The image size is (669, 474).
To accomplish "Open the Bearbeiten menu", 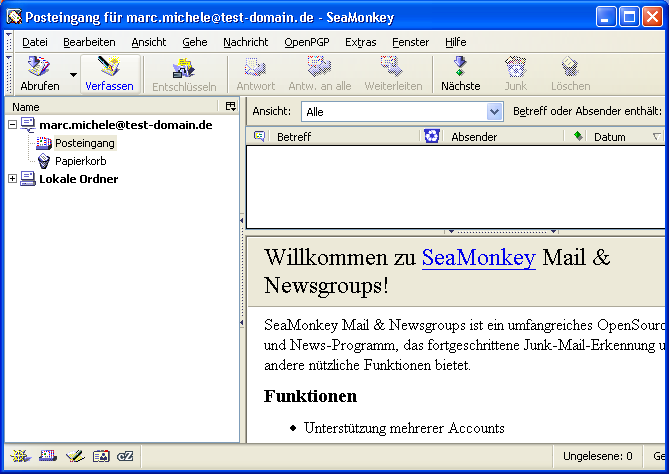I will click(x=89, y=42).
